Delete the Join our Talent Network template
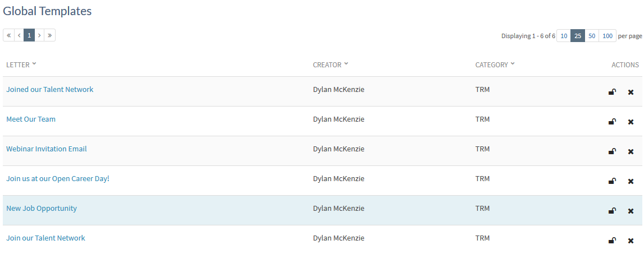The height and width of the screenshot is (254, 644). click(x=631, y=241)
